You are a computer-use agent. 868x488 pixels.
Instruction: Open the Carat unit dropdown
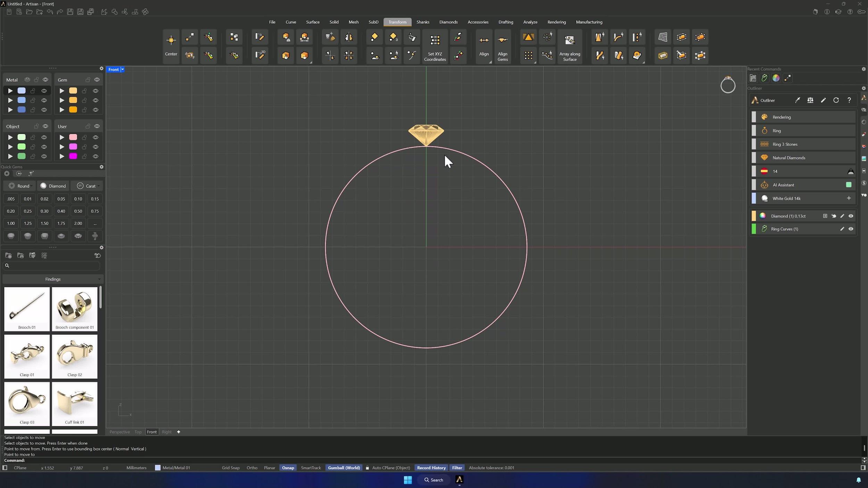tap(87, 186)
